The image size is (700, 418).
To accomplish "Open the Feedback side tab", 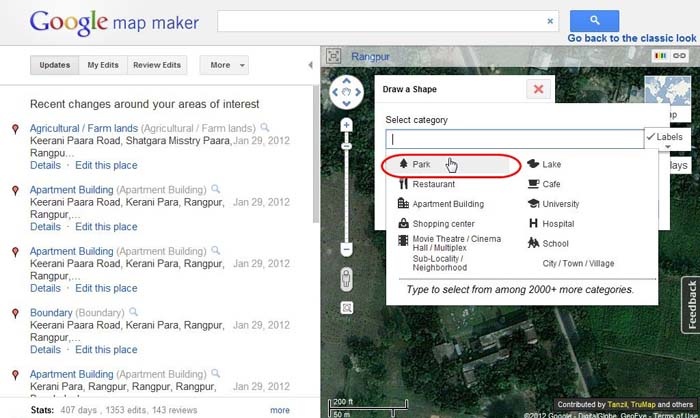I will (691, 305).
